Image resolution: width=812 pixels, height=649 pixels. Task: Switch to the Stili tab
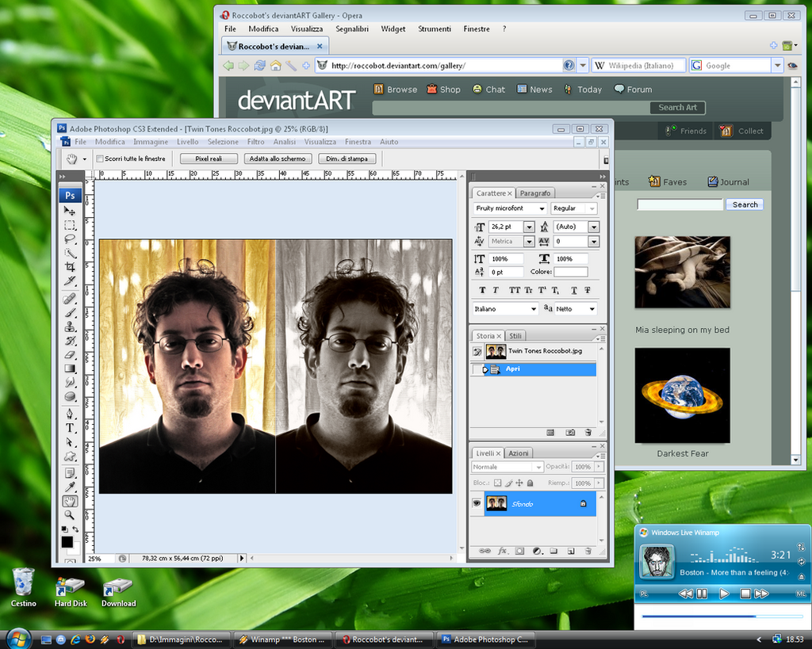tap(515, 336)
